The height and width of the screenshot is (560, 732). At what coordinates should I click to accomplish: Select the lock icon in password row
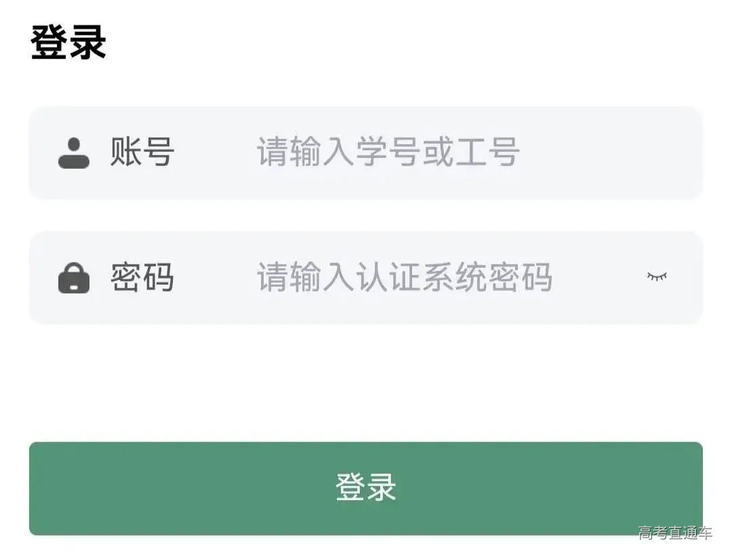(75, 277)
